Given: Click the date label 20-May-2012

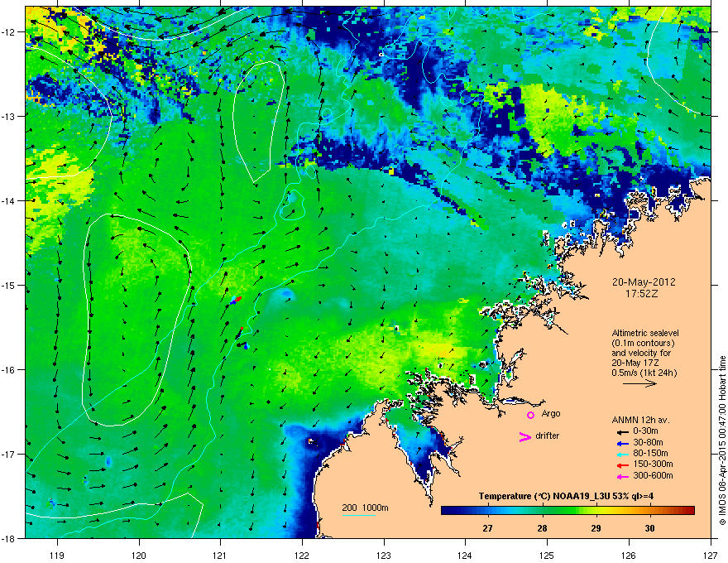Looking at the screenshot, I should tap(644, 282).
